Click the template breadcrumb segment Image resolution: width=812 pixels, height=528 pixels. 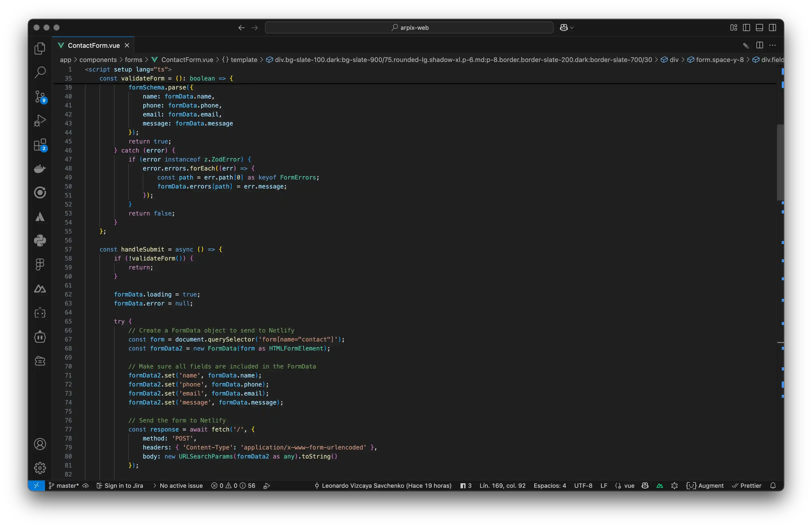[x=240, y=60]
